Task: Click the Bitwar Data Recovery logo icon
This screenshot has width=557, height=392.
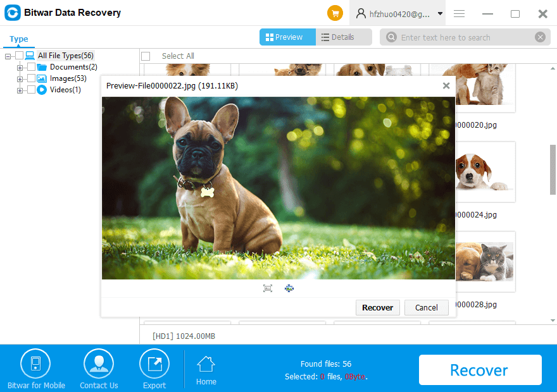Action: [x=13, y=13]
